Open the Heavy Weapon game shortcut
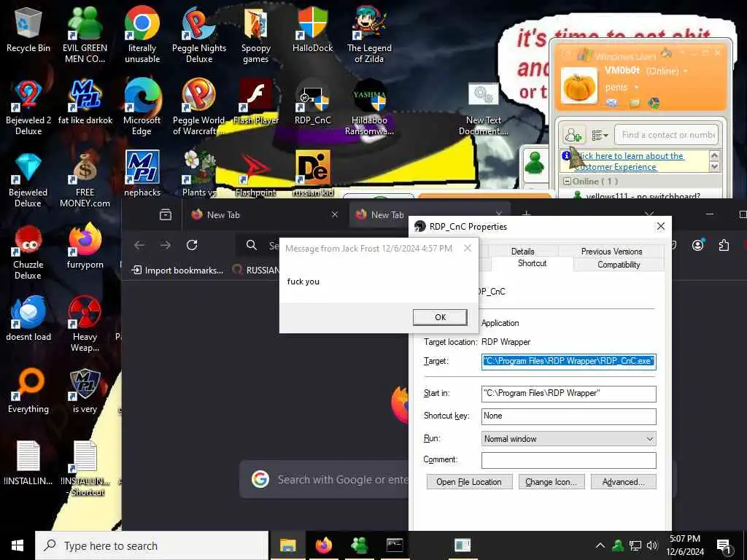The width and height of the screenshot is (747, 560). click(85, 324)
